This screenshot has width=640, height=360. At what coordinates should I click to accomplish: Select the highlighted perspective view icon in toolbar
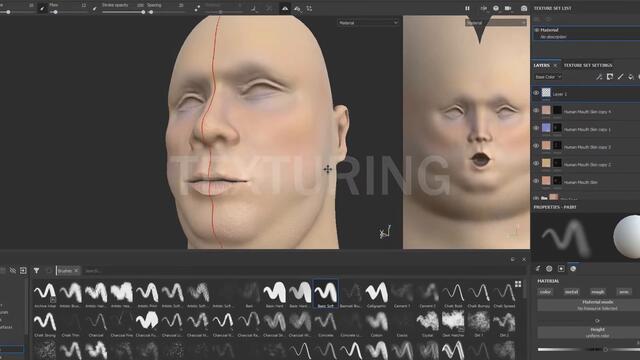[x=284, y=9]
